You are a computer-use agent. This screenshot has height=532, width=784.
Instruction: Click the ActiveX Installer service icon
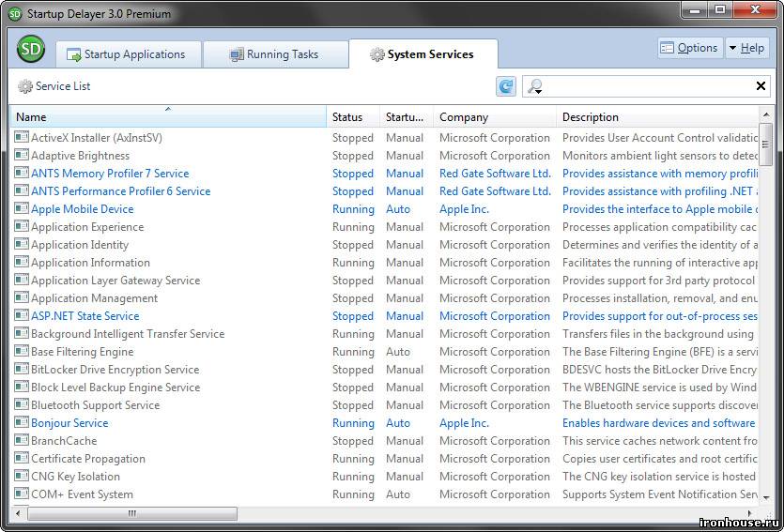tap(22, 137)
